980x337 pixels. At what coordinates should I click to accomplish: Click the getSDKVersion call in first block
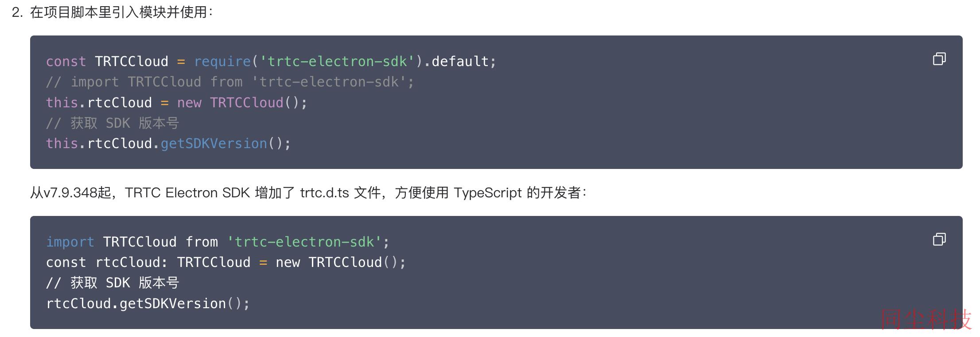click(x=214, y=144)
